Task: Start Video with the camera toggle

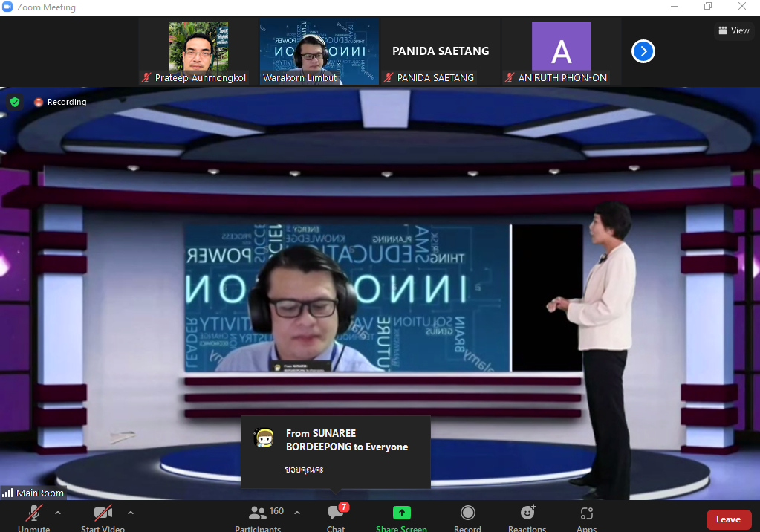Action: (x=103, y=513)
